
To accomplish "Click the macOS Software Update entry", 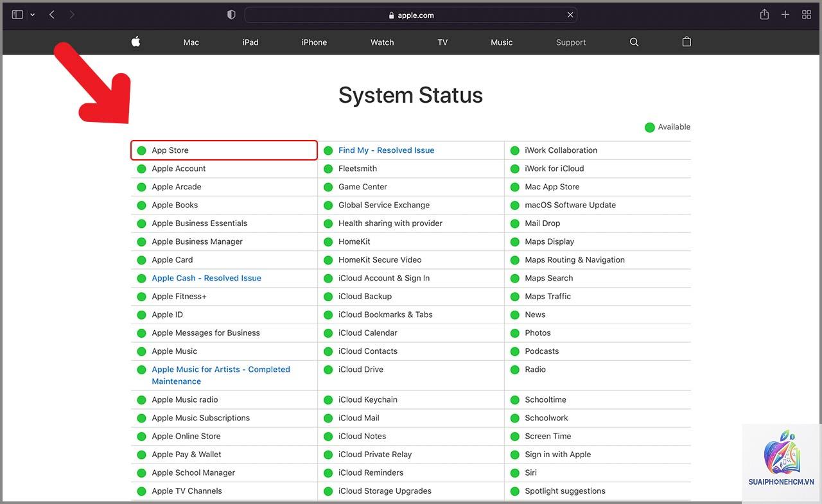I will [x=570, y=205].
